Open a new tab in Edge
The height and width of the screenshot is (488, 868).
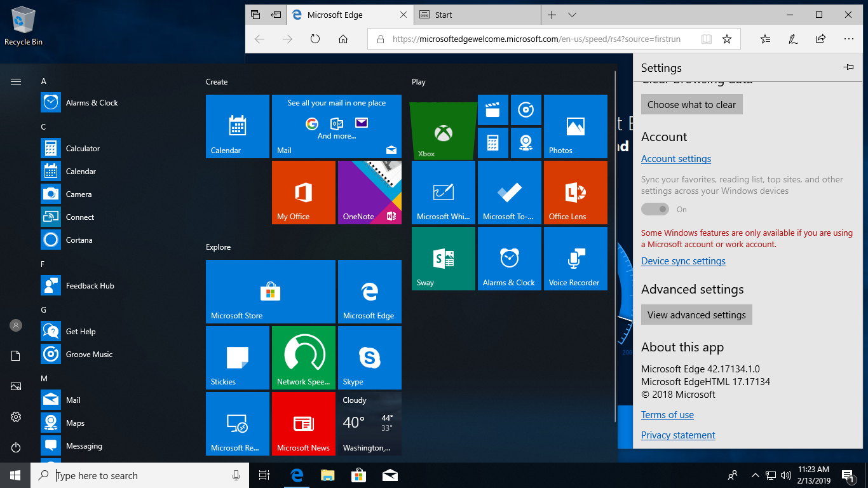tap(552, 15)
